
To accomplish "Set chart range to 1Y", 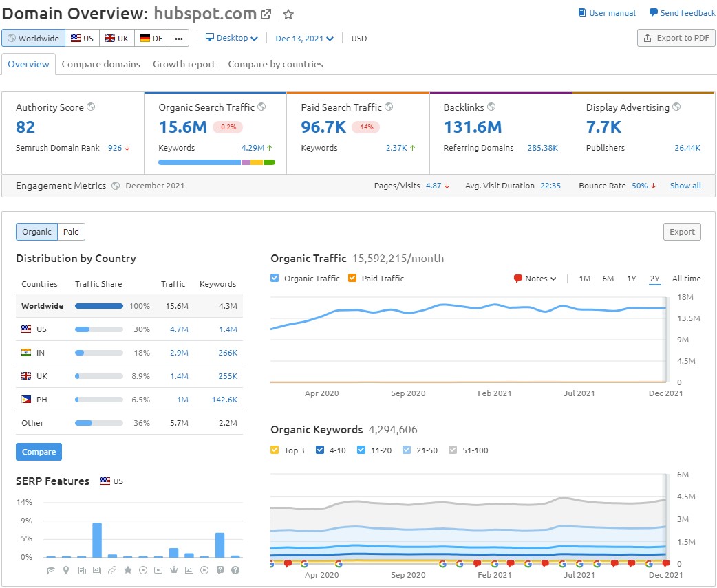I will (632, 279).
